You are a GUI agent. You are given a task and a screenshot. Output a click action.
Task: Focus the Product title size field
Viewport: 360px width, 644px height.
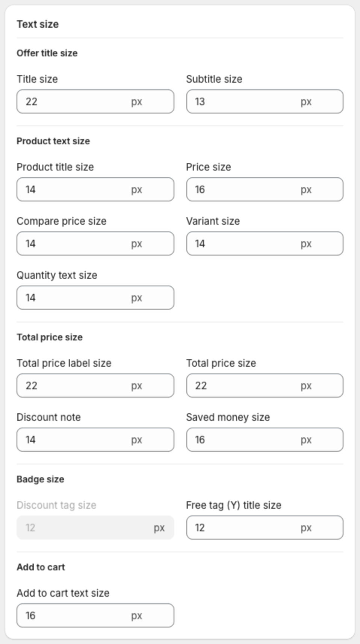click(x=95, y=189)
